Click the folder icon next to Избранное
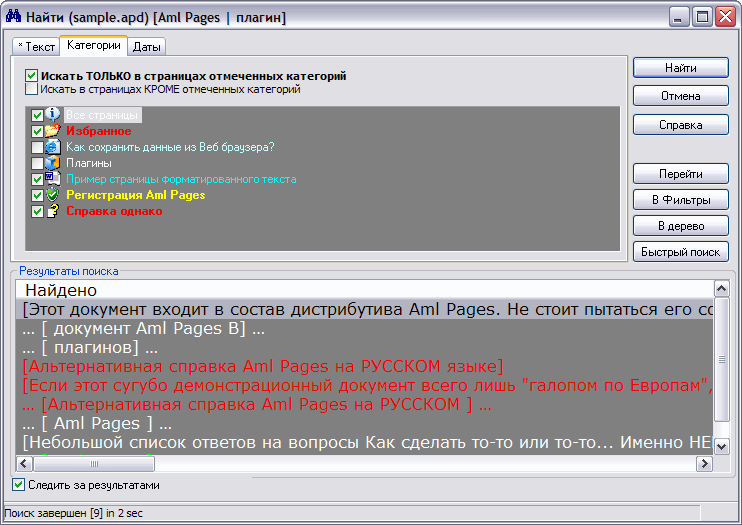The width and height of the screenshot is (742, 525). click(x=53, y=130)
